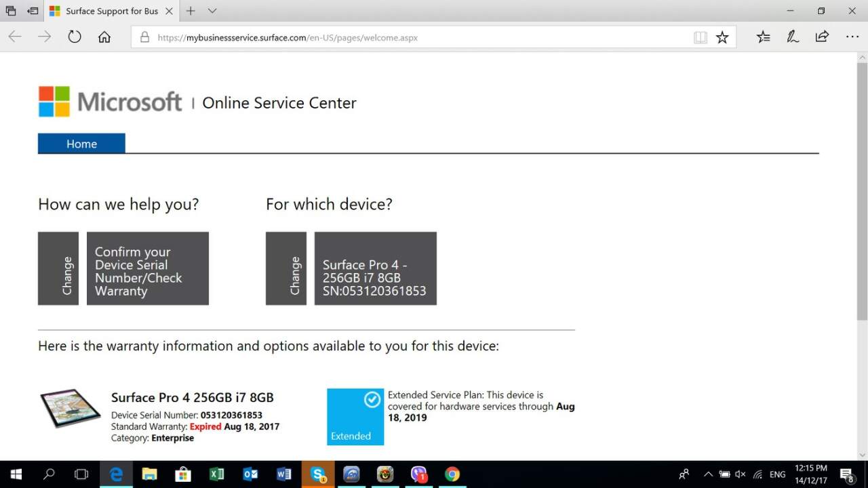The width and height of the screenshot is (868, 488).
Task: Open Outlook from the taskbar
Action: click(x=250, y=474)
